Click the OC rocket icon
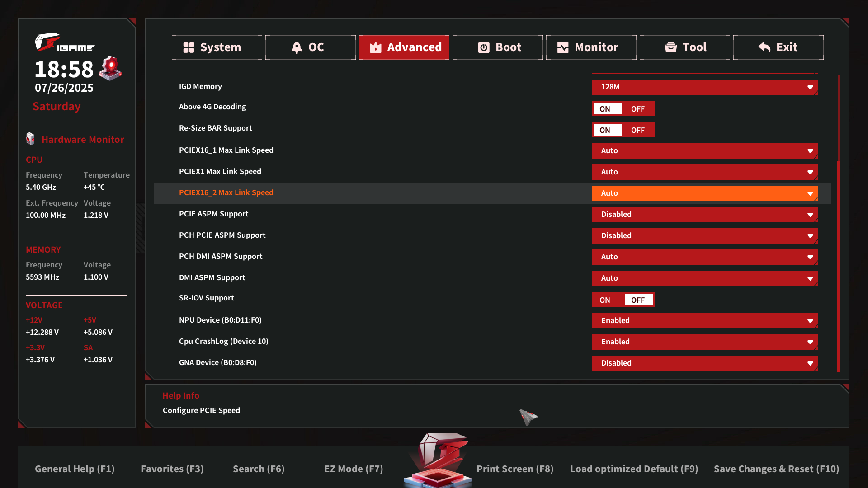Image resolution: width=868 pixels, height=488 pixels. coord(297,47)
